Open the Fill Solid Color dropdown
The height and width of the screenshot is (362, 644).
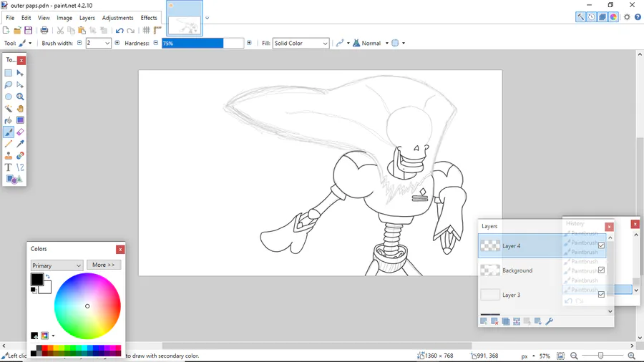(301, 44)
